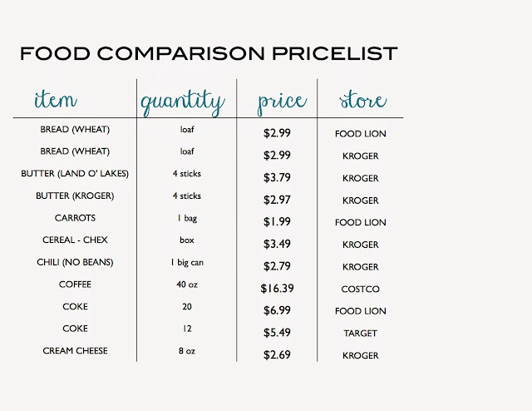This screenshot has width=532, height=411.
Task: Click the '8 oz' cream cheese quantity
Action: tap(186, 351)
